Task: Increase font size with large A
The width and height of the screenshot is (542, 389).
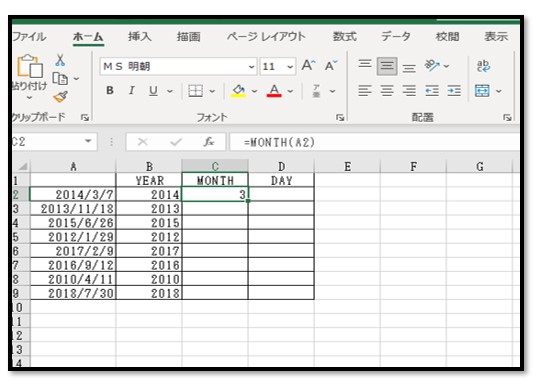Action: tap(309, 65)
